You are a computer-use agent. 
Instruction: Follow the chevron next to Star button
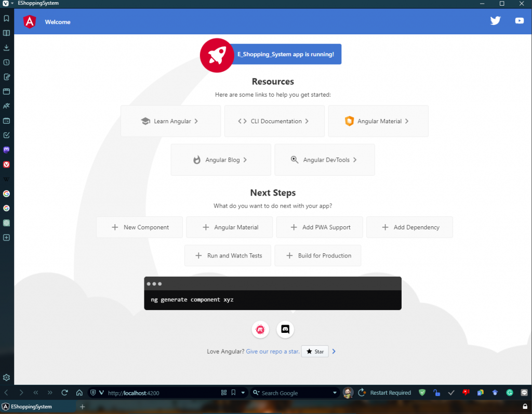coord(334,352)
